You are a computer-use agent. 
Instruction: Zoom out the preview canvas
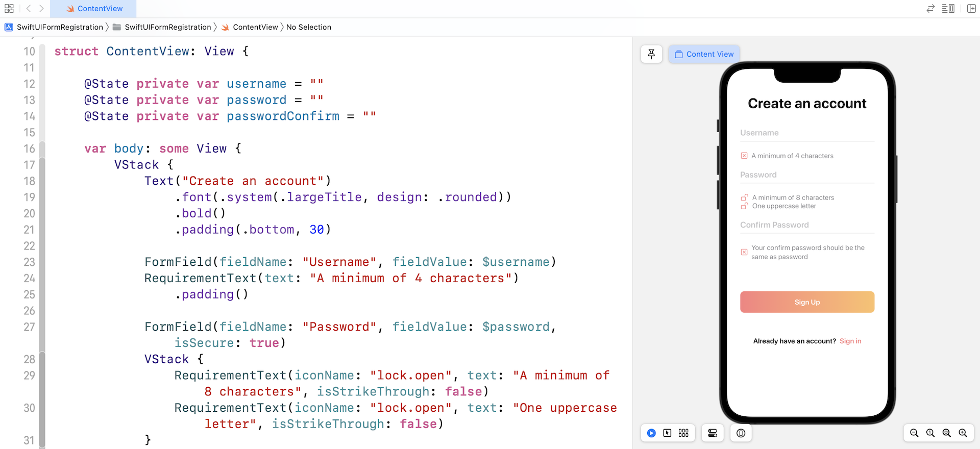coord(914,433)
